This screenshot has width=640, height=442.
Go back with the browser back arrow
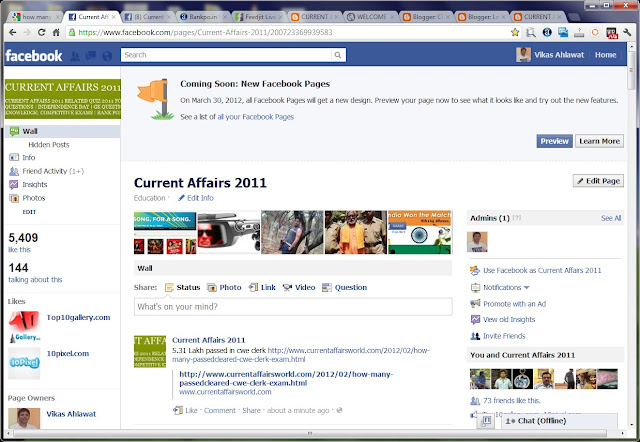click(13, 32)
